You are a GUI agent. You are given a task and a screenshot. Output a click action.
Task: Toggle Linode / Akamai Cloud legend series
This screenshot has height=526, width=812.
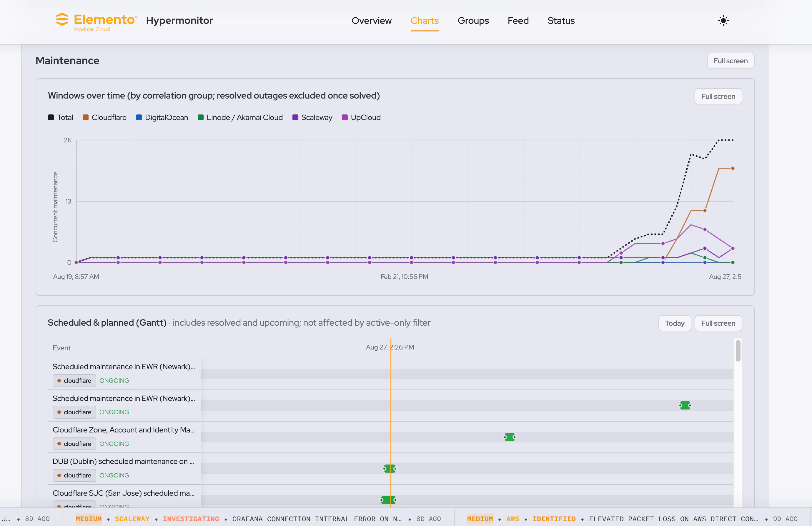click(240, 117)
